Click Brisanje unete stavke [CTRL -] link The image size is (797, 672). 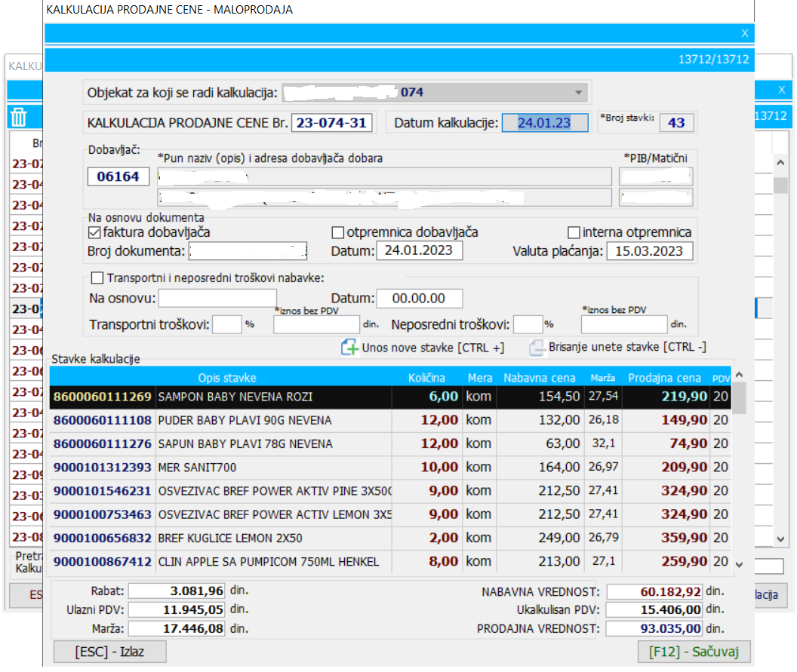627,347
